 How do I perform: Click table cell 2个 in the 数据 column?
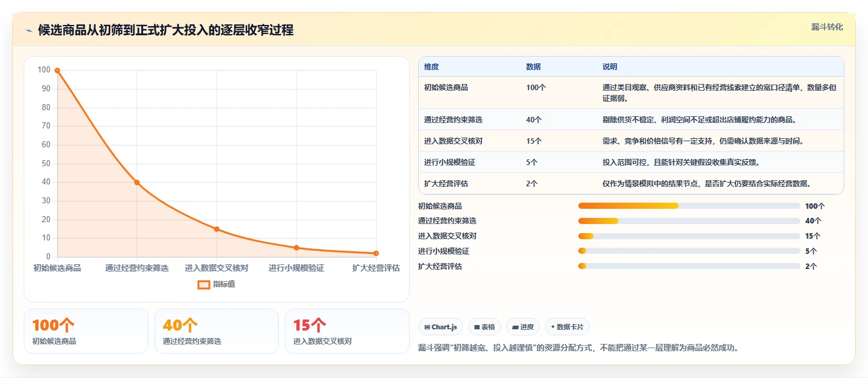coord(531,183)
